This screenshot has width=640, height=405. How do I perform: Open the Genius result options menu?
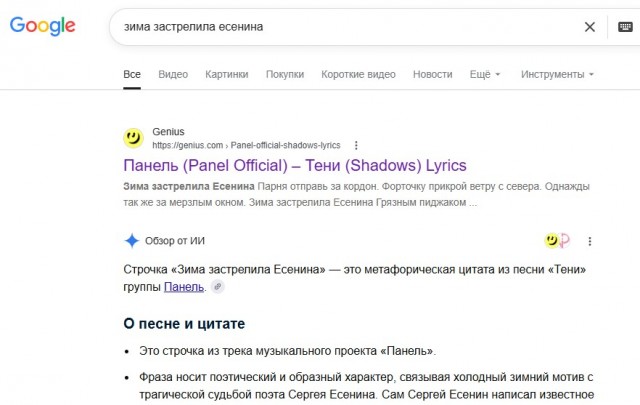pos(356,145)
